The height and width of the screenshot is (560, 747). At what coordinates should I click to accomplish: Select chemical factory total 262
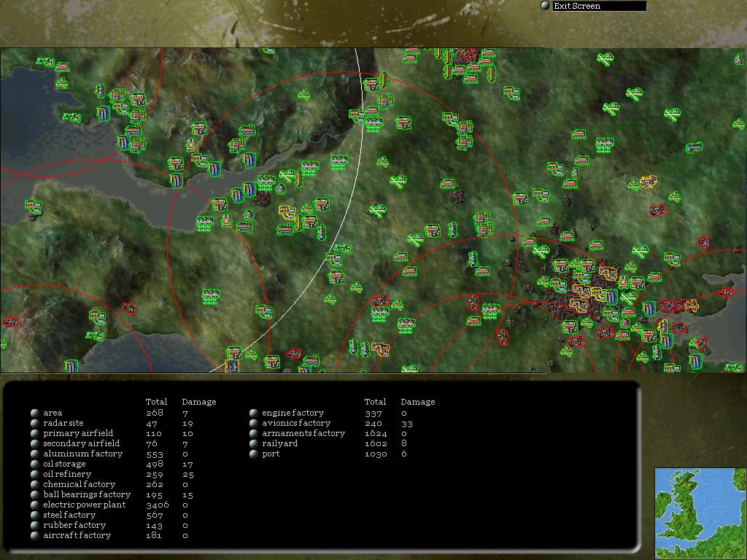coord(155,485)
